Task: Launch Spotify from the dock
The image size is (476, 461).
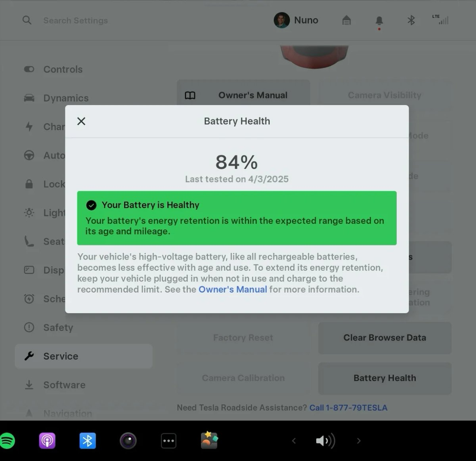Action: [8, 441]
